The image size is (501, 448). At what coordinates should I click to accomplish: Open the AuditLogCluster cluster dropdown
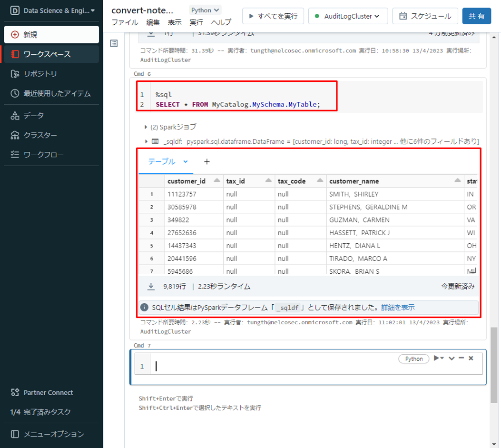(x=348, y=16)
